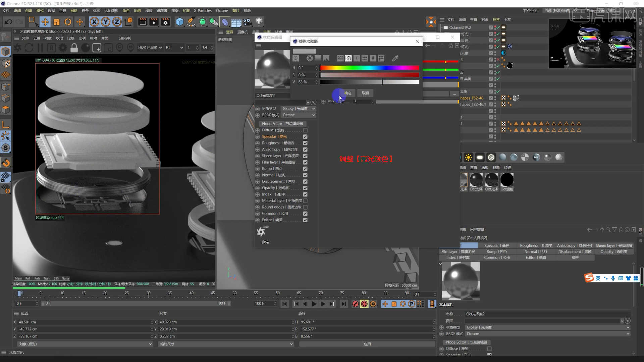Open the BRDF 模式 Octane dropdown
Screen dimensions: 644x362
tap(298, 115)
